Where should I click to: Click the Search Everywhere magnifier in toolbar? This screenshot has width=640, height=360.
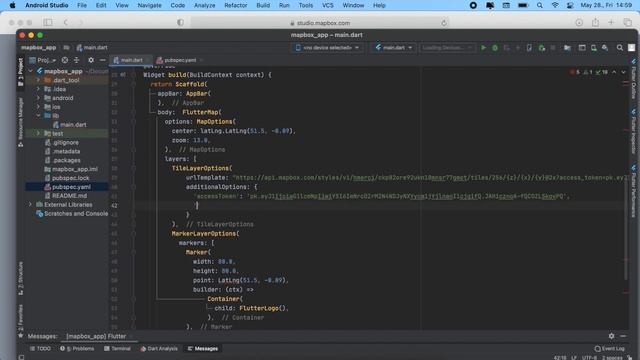point(620,48)
